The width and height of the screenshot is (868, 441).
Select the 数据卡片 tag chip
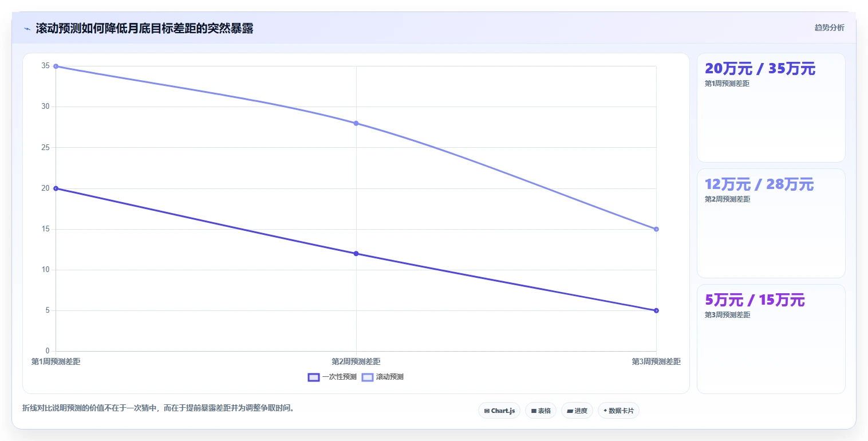(x=618, y=411)
